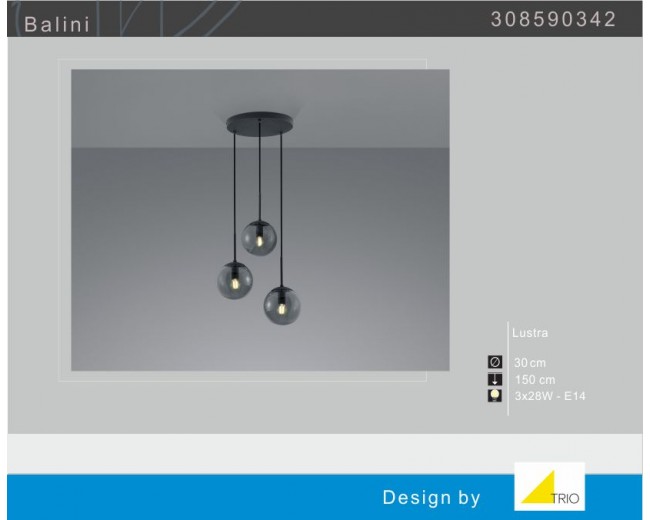The height and width of the screenshot is (520, 650).
Task: Select the 30 cm diameter value
Action: click(530, 362)
